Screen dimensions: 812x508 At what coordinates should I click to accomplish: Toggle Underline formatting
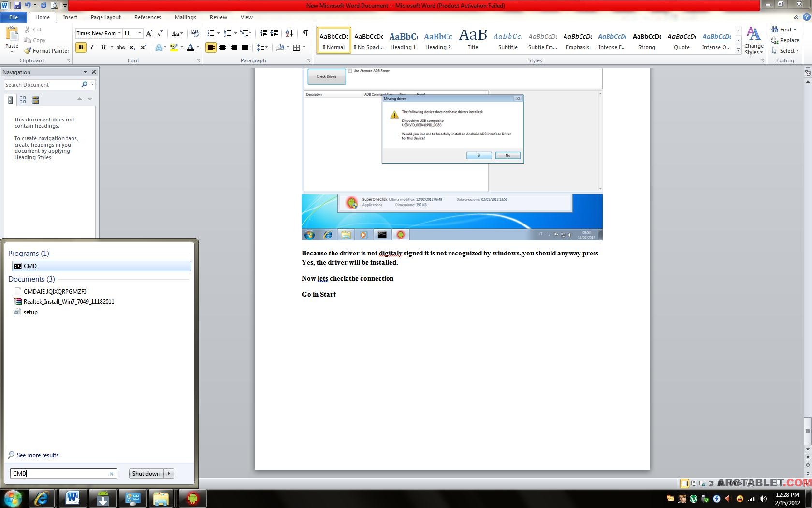click(103, 47)
